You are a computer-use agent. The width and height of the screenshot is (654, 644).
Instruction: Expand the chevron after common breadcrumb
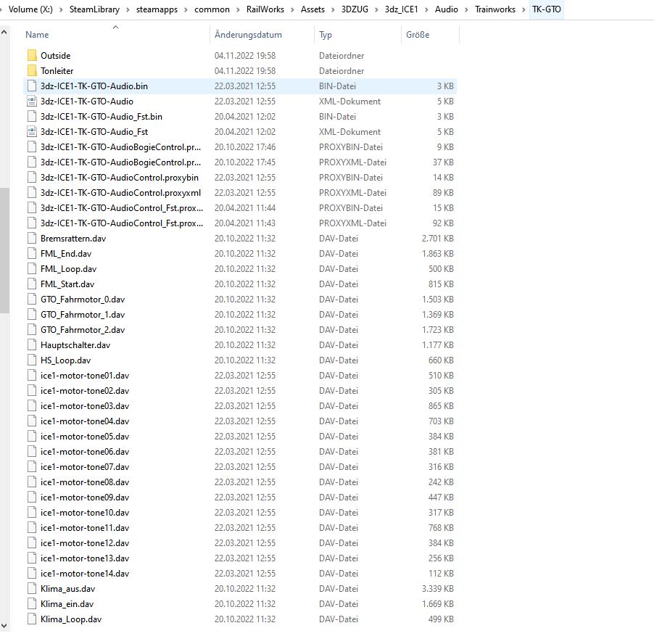click(238, 9)
